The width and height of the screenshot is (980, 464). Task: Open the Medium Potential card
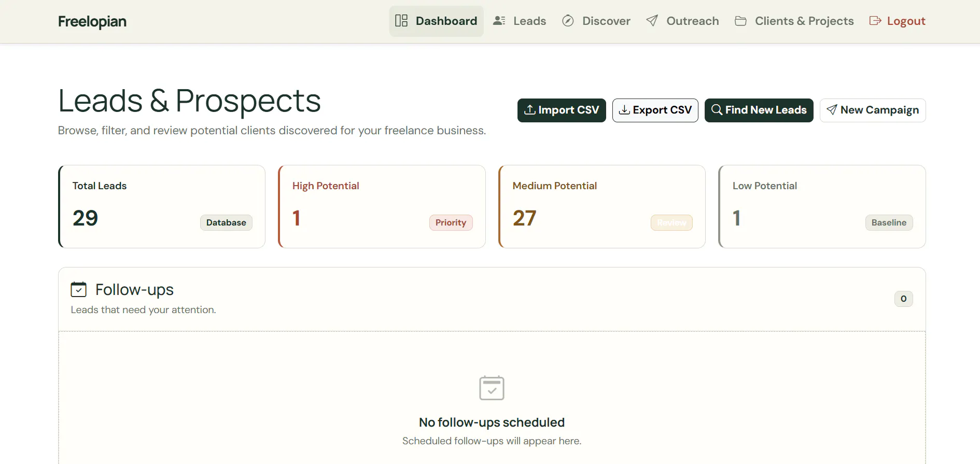[602, 207]
